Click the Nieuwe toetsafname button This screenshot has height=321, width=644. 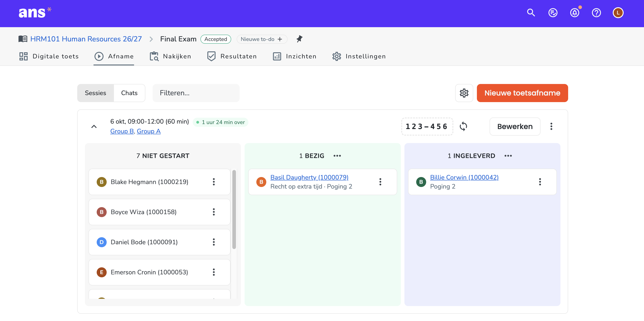point(522,93)
